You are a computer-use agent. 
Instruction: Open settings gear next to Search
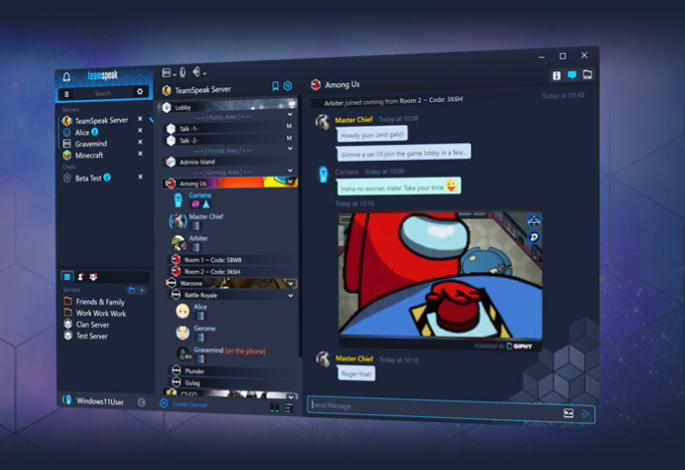point(140,91)
